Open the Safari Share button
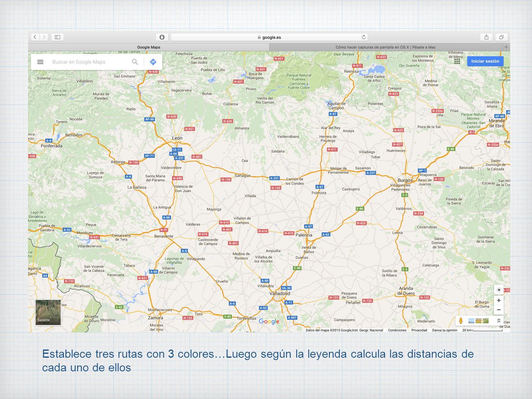Viewport: 532px width, 399px height. 486,37
